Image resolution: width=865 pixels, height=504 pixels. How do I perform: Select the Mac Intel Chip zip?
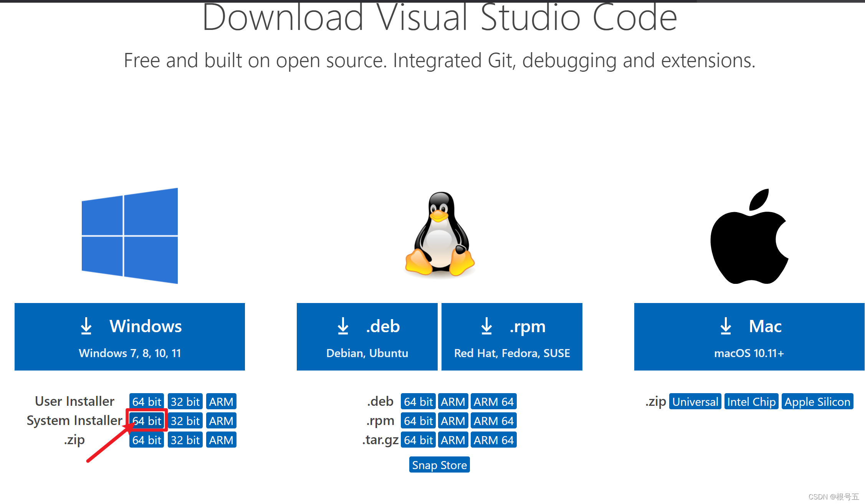point(751,402)
